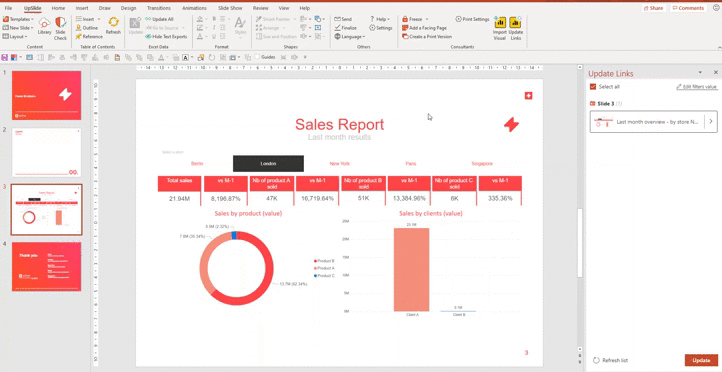The image size is (722, 372).
Task: Select the London store button
Action: [x=268, y=163]
